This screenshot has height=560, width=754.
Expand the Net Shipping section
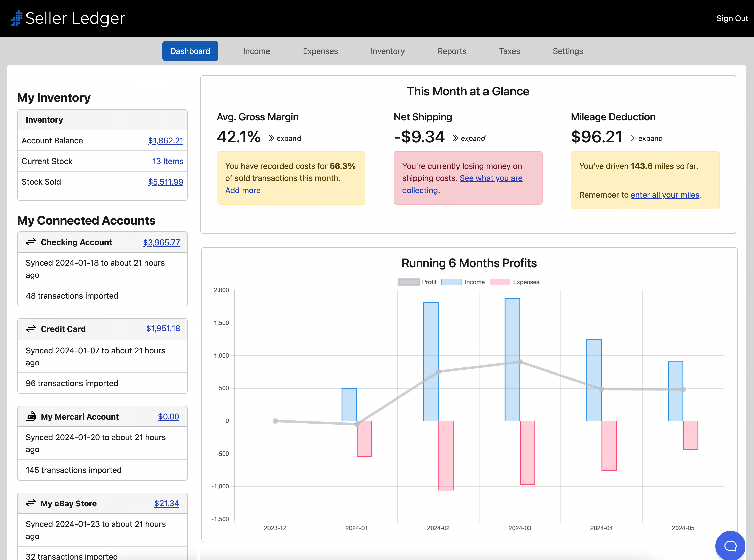(x=469, y=138)
